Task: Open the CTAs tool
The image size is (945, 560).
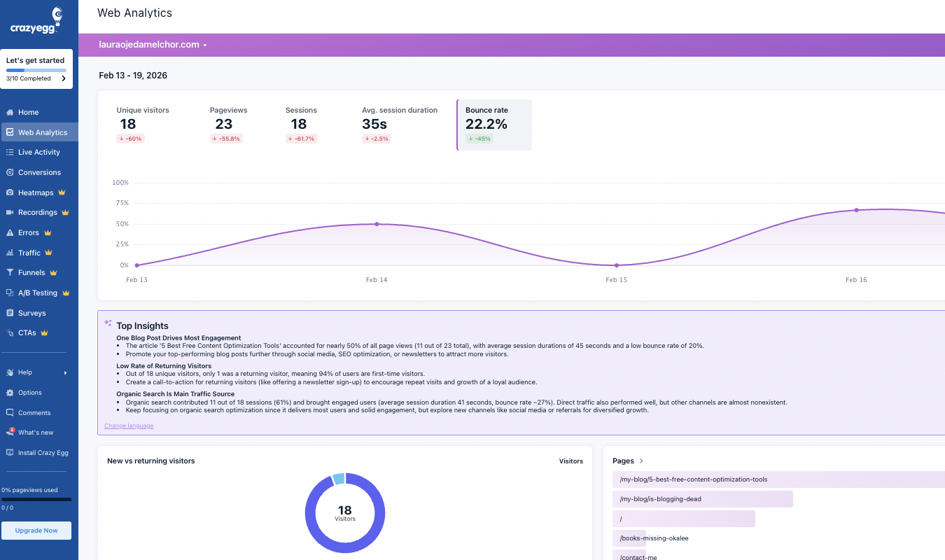Action: (x=26, y=332)
